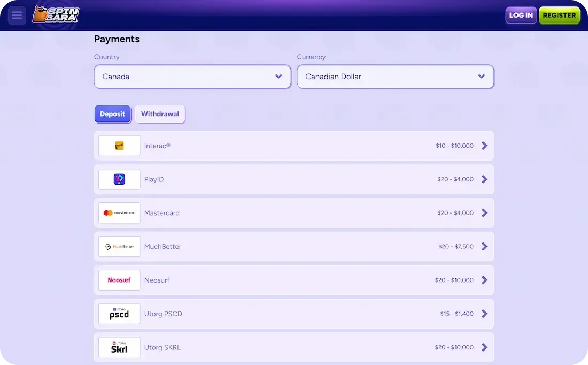Expand Neosurf row chevron arrow
Viewport: 588px width, 365px height.
pos(484,280)
